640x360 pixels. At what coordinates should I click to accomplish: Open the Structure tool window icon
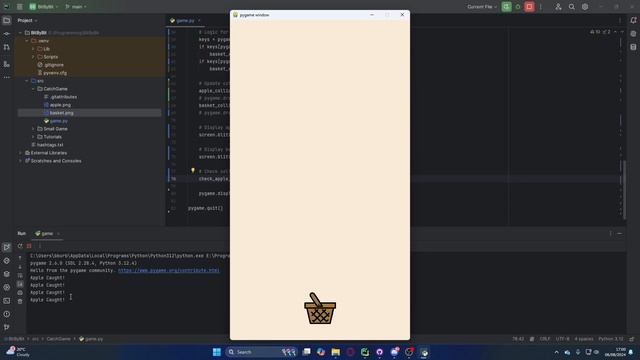coord(7,64)
